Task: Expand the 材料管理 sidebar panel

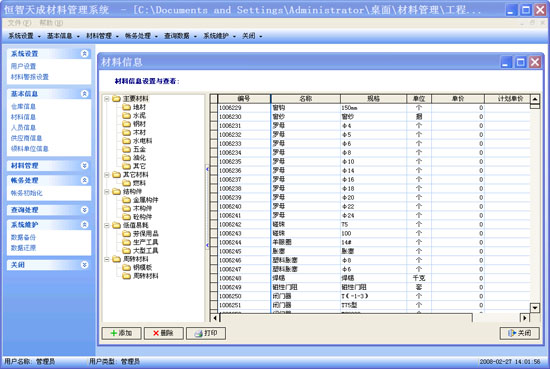Action: [x=85, y=166]
